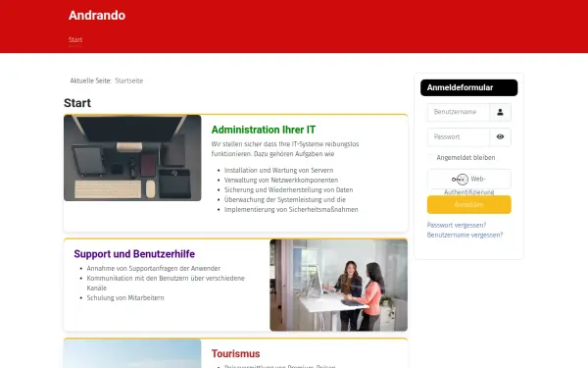Viewport: 588px width, 368px height.
Task: Click 'Annahme von Supportanfragen der Anwender' item
Action: coord(154,268)
